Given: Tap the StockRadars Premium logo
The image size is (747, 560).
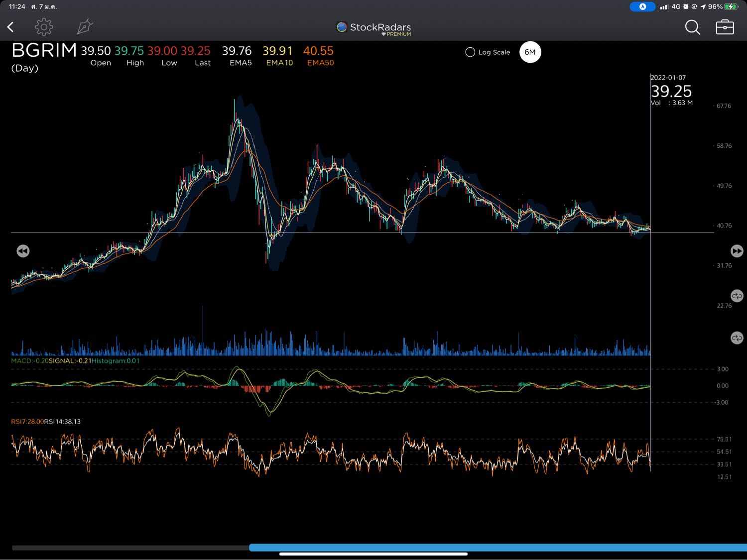Looking at the screenshot, I should coord(374,28).
